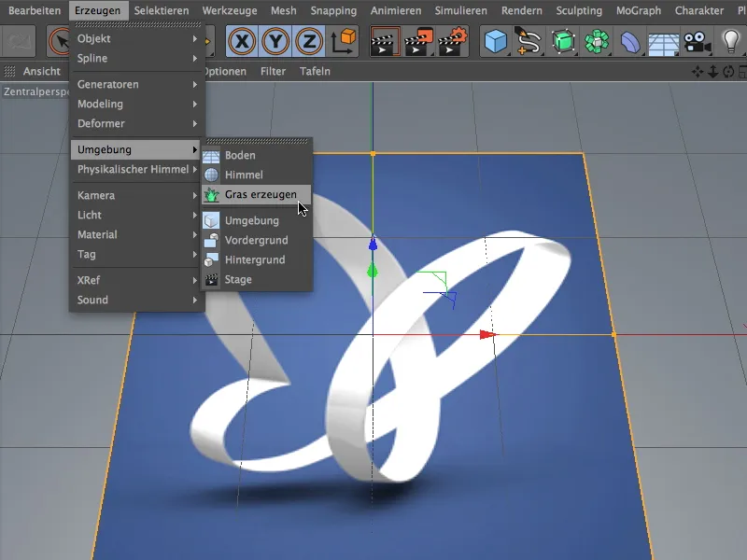Expand the Generatoren submenu

(x=137, y=84)
